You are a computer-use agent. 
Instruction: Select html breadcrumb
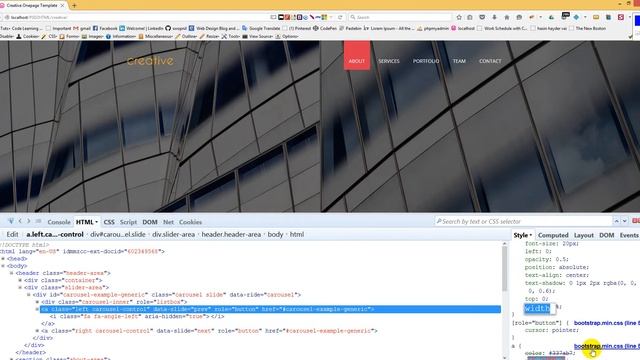[x=297, y=234]
